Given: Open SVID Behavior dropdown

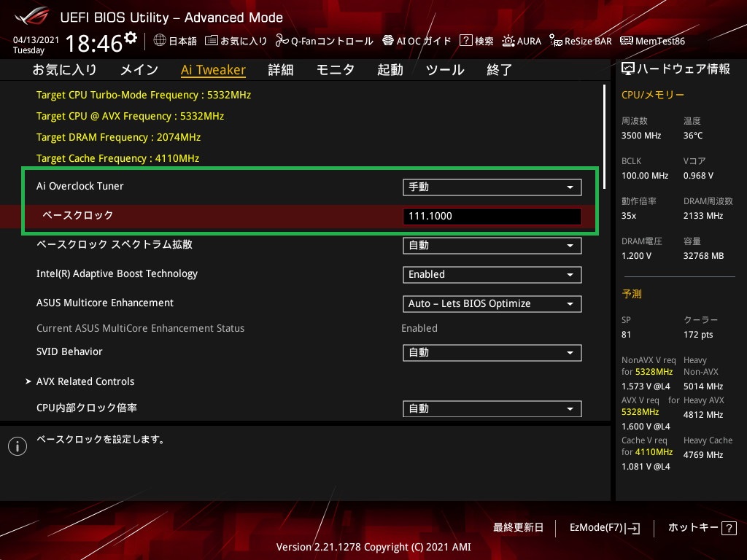Looking at the screenshot, I should click(492, 353).
